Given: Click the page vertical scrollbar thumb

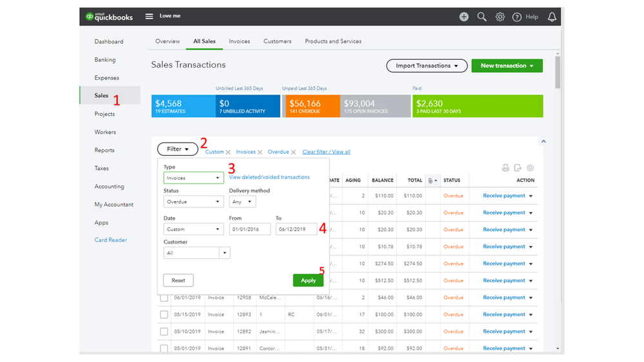Looking at the screenshot, I should 558,72.
